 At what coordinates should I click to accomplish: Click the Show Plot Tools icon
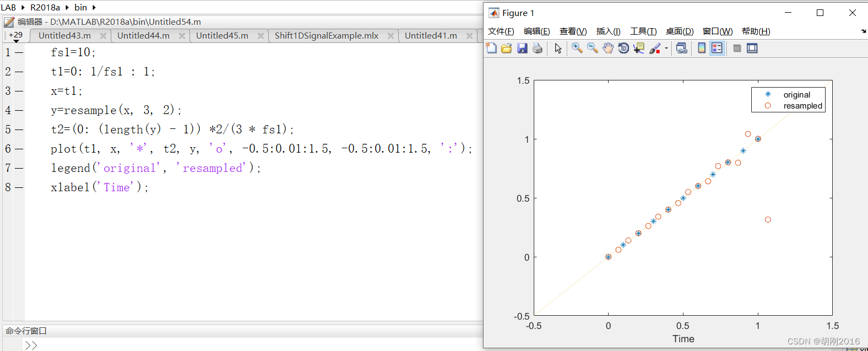(752, 48)
